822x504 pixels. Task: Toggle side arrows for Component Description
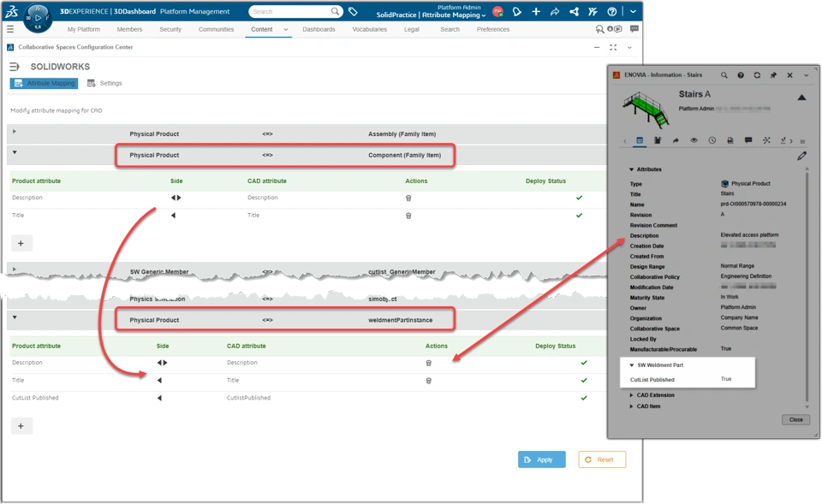(x=176, y=198)
